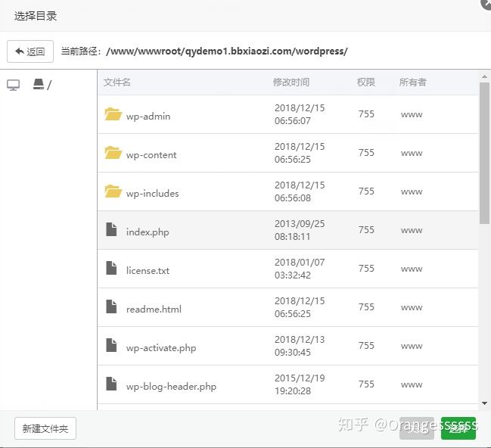Click the root slash label in sidebar
Image resolution: width=491 pixels, height=448 pixels.
[49, 85]
